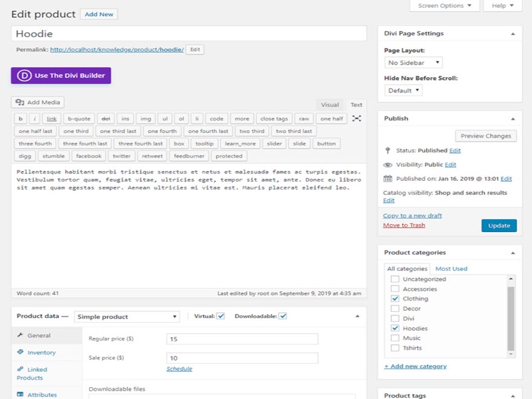Toggle the Downloadable checkbox
The image size is (532, 399).
tap(283, 316)
